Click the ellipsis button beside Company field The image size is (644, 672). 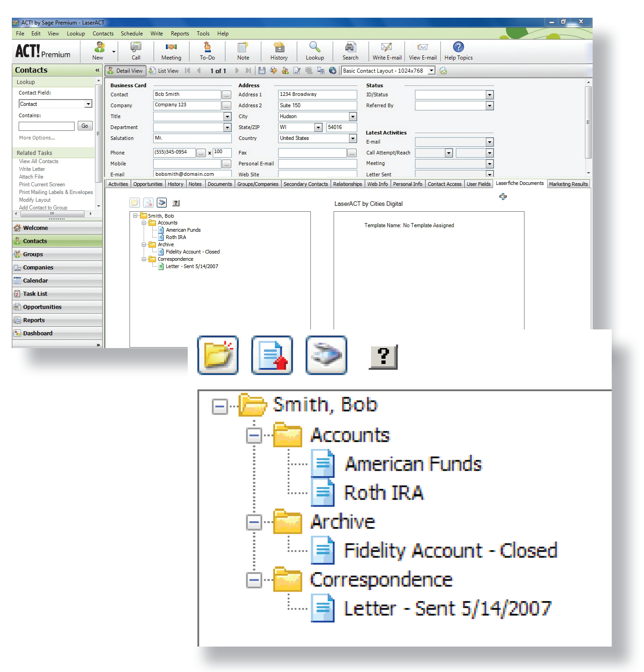point(226,105)
